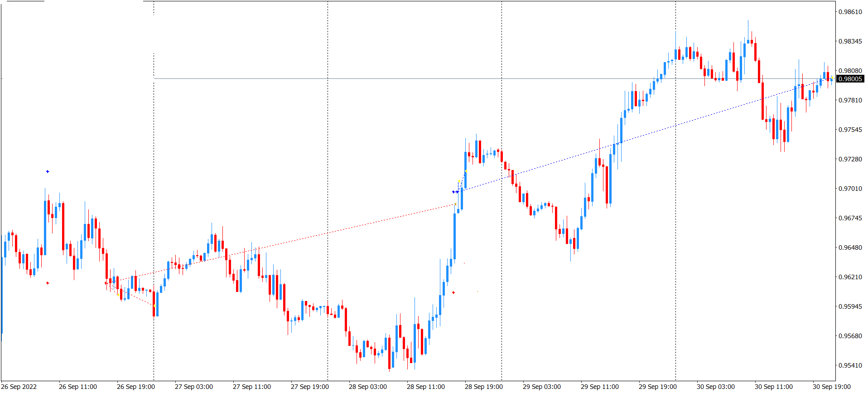The height and width of the screenshot is (393, 868).
Task: Click the 29 Sep 03:00 time label
Action: (x=542, y=387)
